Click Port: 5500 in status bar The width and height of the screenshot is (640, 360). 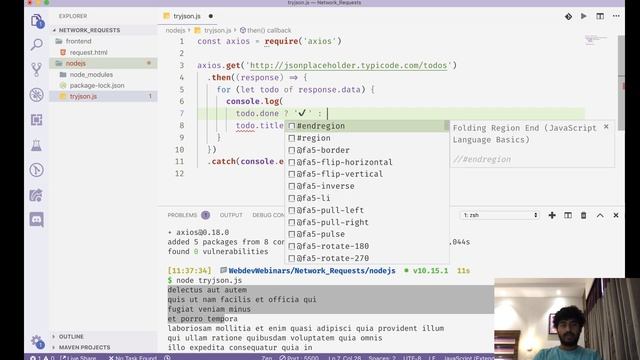(x=299, y=358)
